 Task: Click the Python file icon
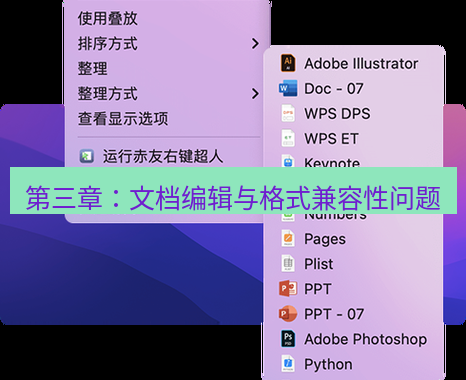(x=288, y=364)
